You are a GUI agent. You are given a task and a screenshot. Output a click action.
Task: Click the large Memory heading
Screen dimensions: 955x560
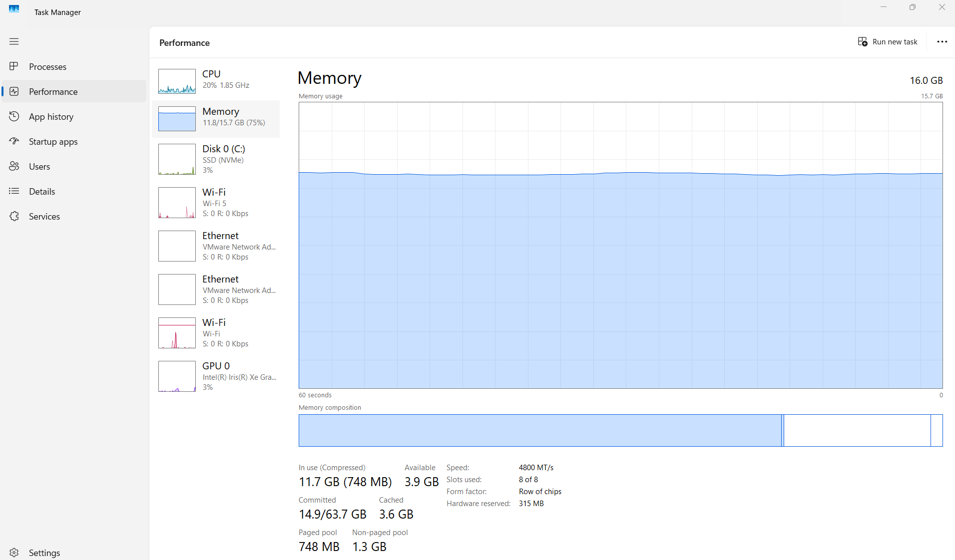(330, 78)
